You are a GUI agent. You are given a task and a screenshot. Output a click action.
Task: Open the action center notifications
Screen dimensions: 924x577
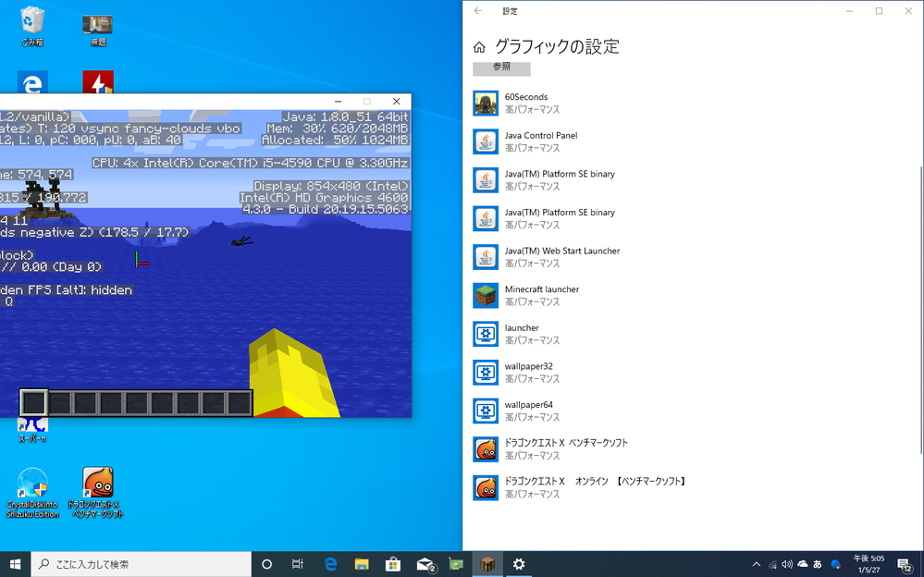tap(906, 565)
